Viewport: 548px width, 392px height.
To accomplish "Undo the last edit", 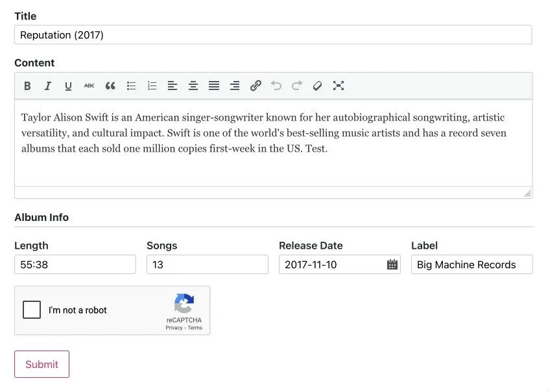I will point(276,86).
